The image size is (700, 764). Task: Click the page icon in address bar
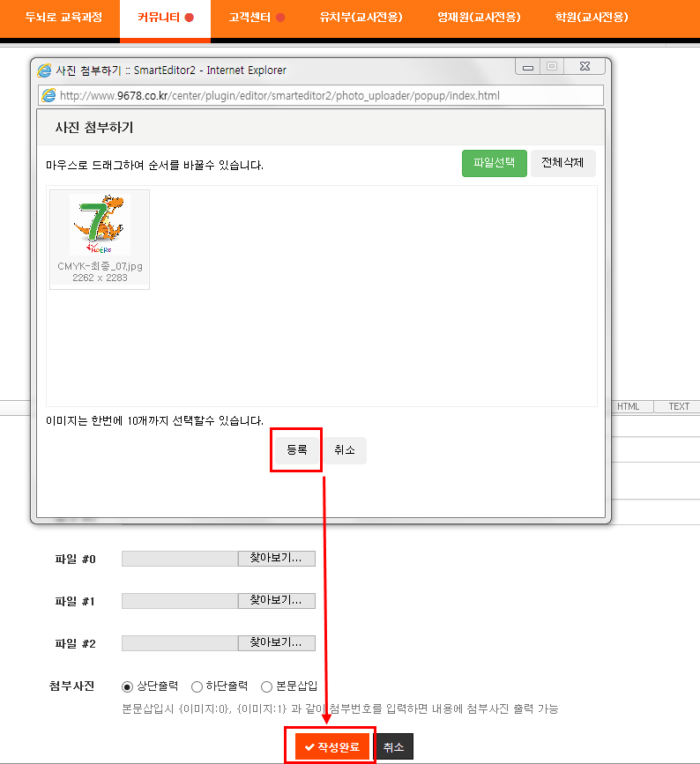48,95
